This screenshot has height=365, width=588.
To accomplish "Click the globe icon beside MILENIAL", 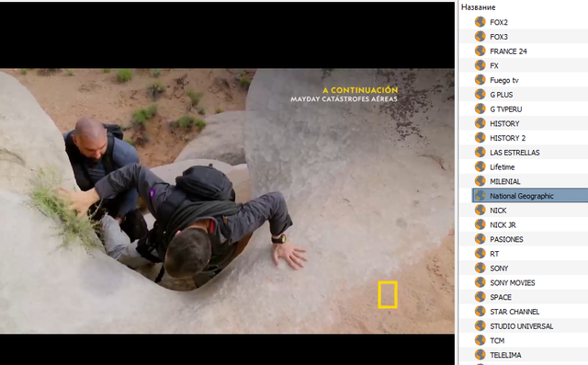I will [480, 181].
